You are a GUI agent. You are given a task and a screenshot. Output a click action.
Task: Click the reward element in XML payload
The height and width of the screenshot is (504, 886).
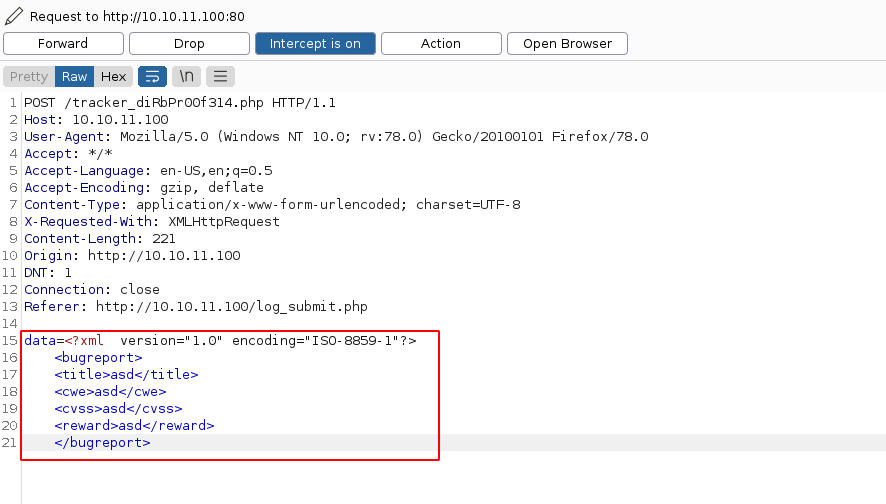(x=134, y=425)
